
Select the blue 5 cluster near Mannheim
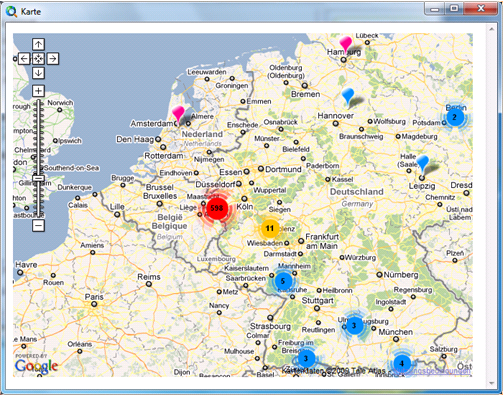coord(283,281)
